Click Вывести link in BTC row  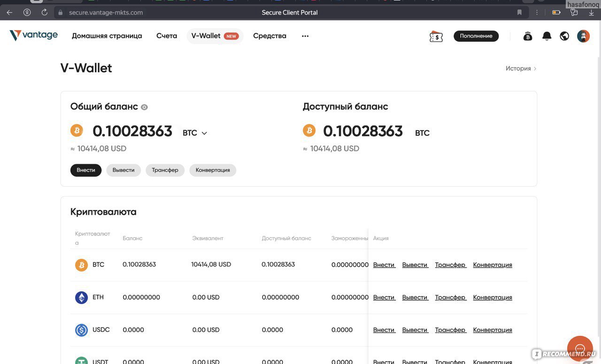pyautogui.click(x=415, y=265)
